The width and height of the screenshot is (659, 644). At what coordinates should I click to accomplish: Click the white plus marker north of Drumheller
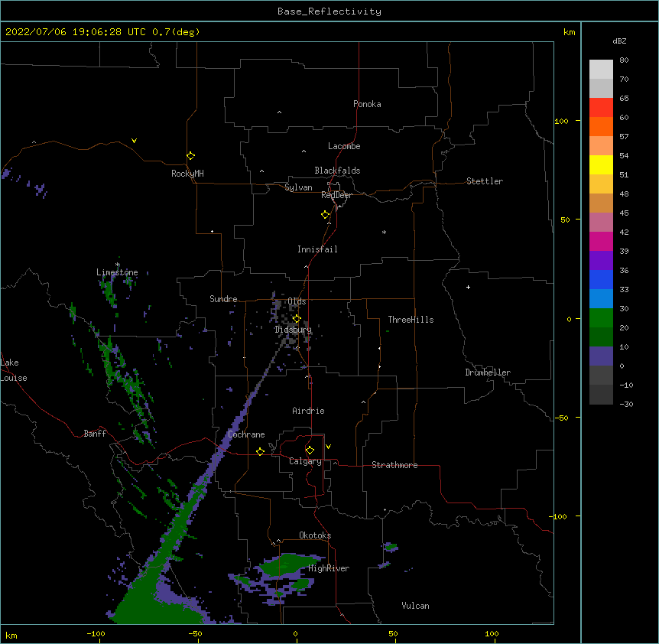468,287
